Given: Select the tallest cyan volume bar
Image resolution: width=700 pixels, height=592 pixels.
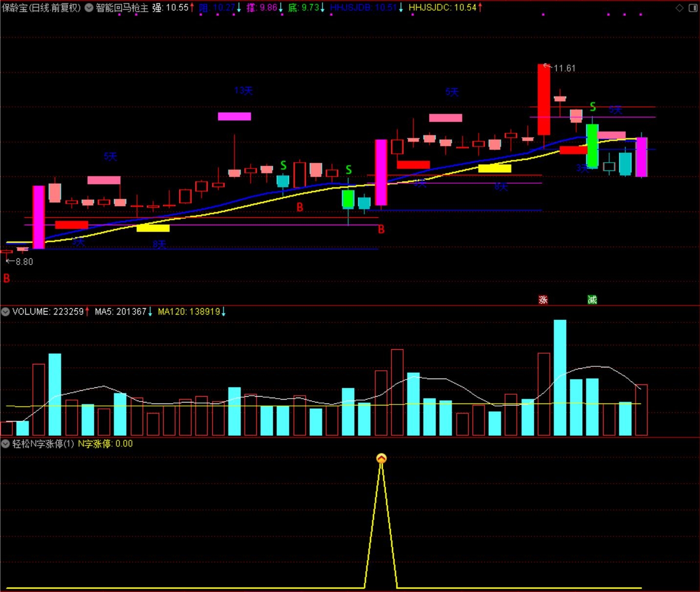Looking at the screenshot, I should tap(560, 378).
